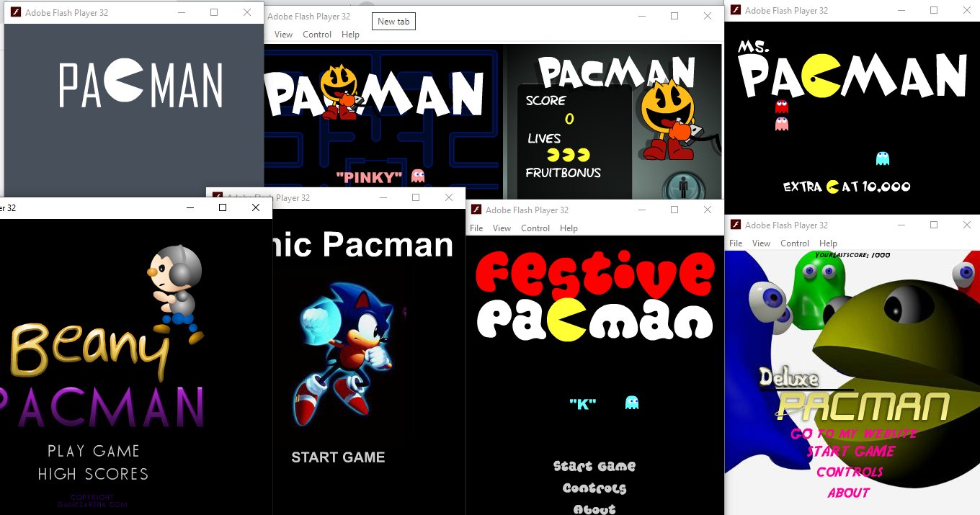Image resolution: width=980 pixels, height=515 pixels.
Task: Click the yellow Pac-Man lives icons under LIVES
Action: pyautogui.click(x=569, y=155)
